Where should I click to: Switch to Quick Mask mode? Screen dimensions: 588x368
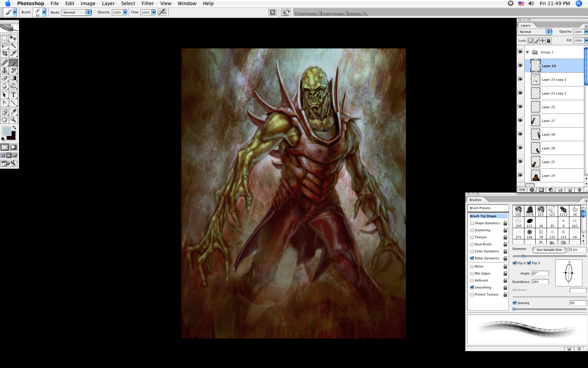pos(13,147)
